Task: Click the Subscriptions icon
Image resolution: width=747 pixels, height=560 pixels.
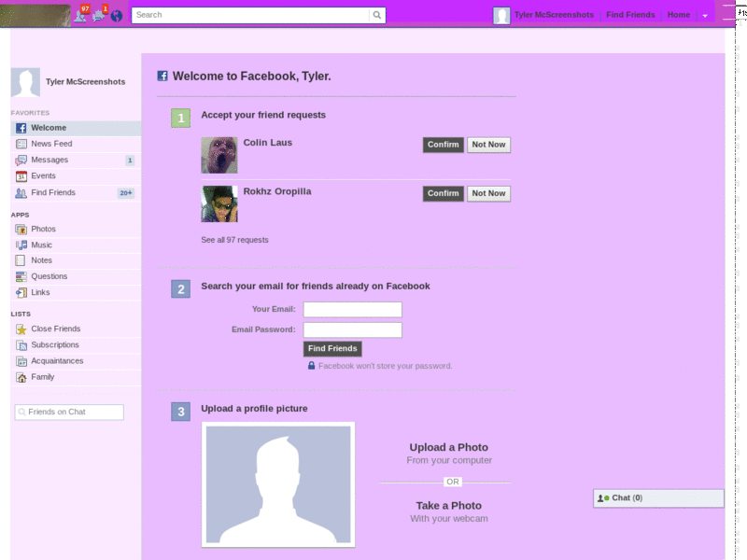Action: point(21,345)
